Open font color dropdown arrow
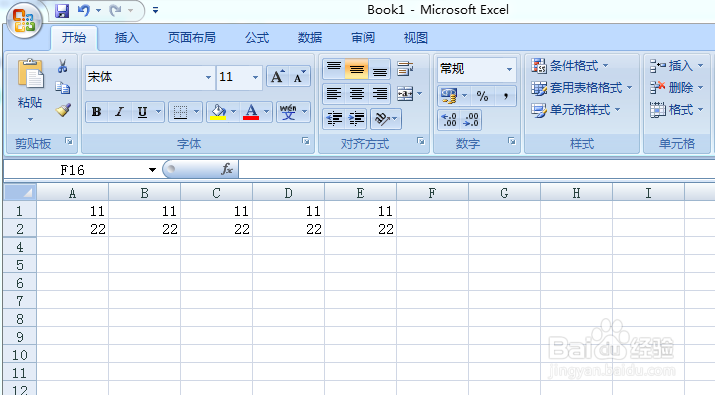Viewport: 715px width, 395px height. [267, 112]
